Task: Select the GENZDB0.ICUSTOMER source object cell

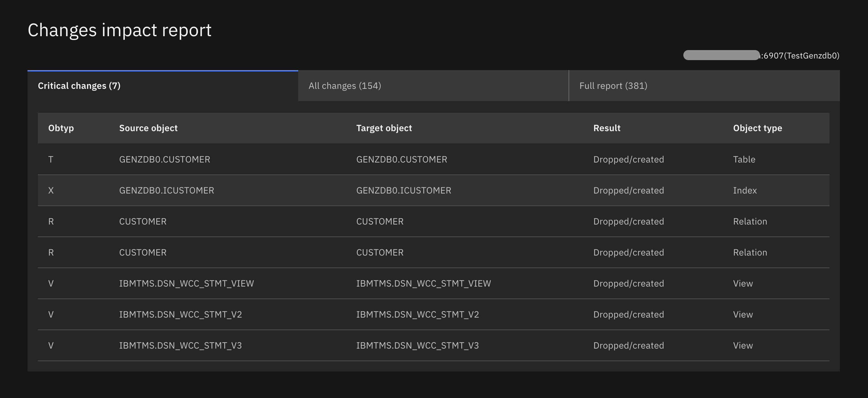Action: [x=167, y=190]
